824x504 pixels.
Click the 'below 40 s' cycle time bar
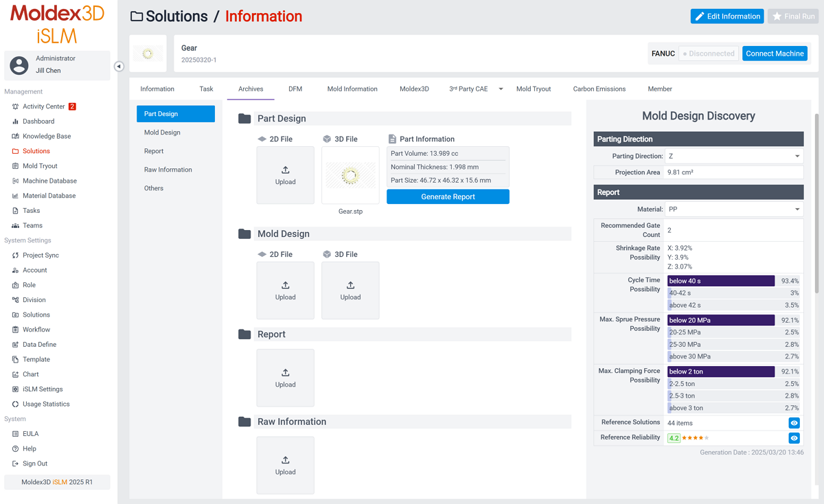(x=721, y=281)
